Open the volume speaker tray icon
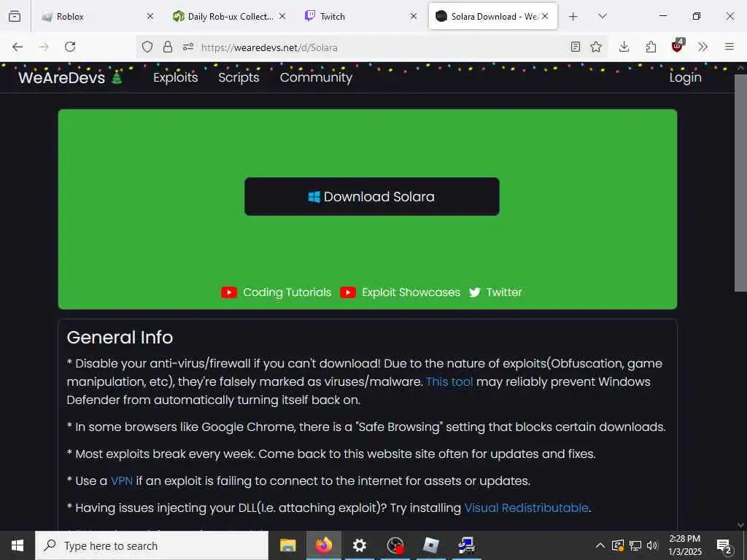This screenshot has height=560, width=747. click(x=652, y=545)
